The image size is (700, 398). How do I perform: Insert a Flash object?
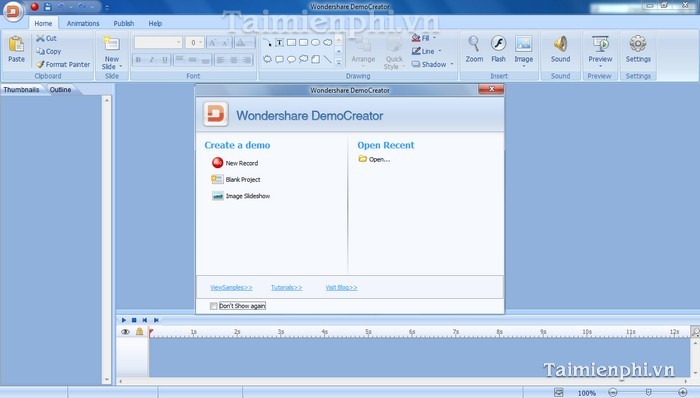[x=498, y=49]
